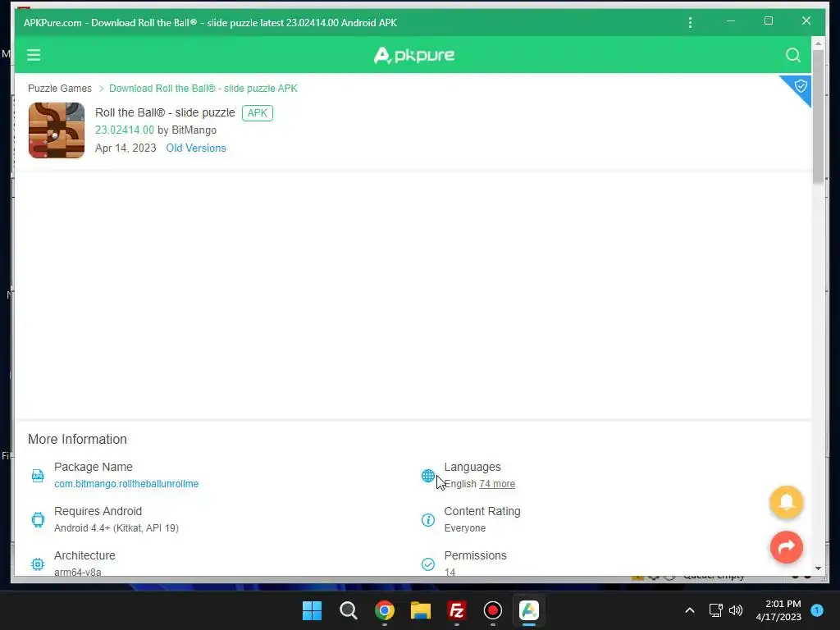Click the APK badge next to title
The image size is (840, 630).
click(257, 113)
